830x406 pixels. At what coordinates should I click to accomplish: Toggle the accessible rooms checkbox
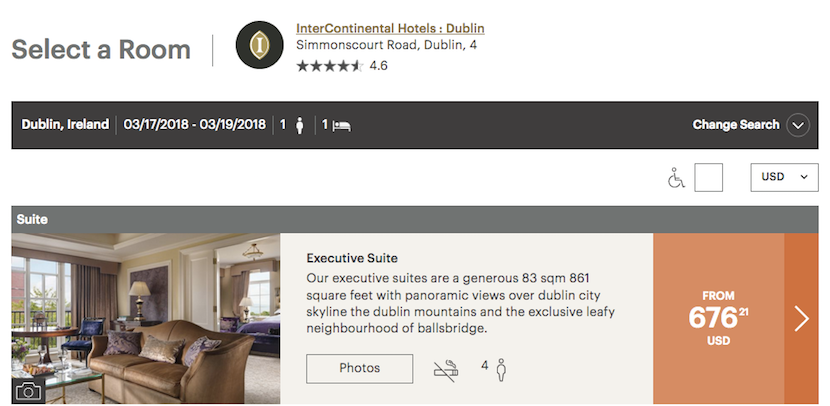(x=708, y=178)
